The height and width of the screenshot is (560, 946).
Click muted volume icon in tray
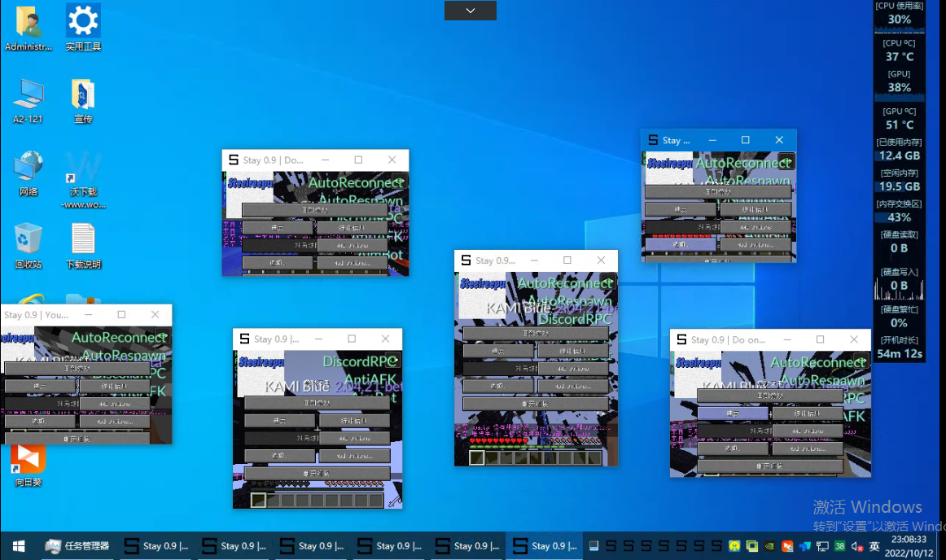click(x=856, y=546)
